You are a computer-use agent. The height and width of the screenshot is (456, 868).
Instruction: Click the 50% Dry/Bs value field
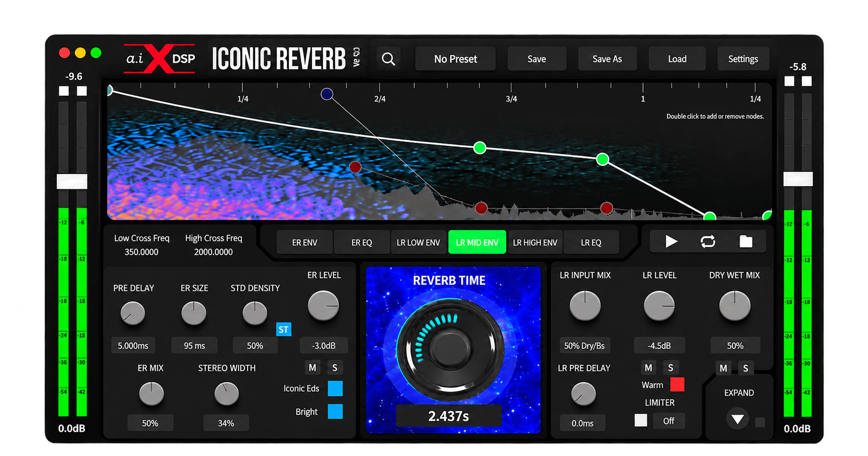tap(584, 346)
